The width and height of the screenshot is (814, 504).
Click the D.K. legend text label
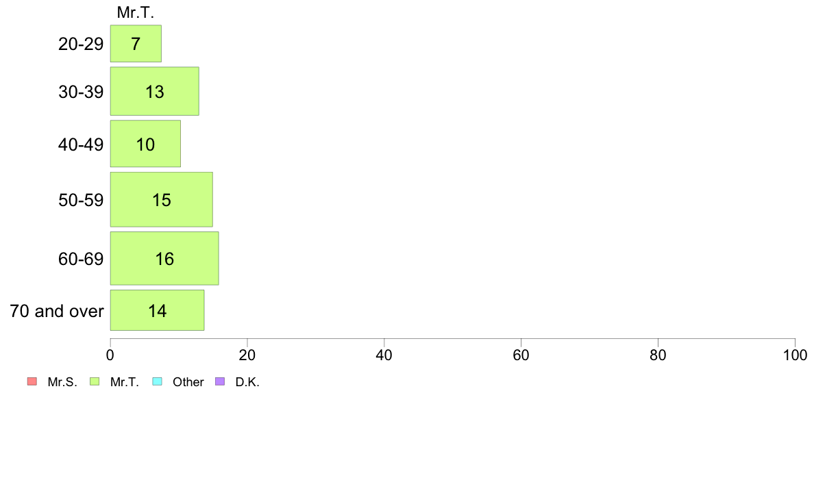click(247, 382)
